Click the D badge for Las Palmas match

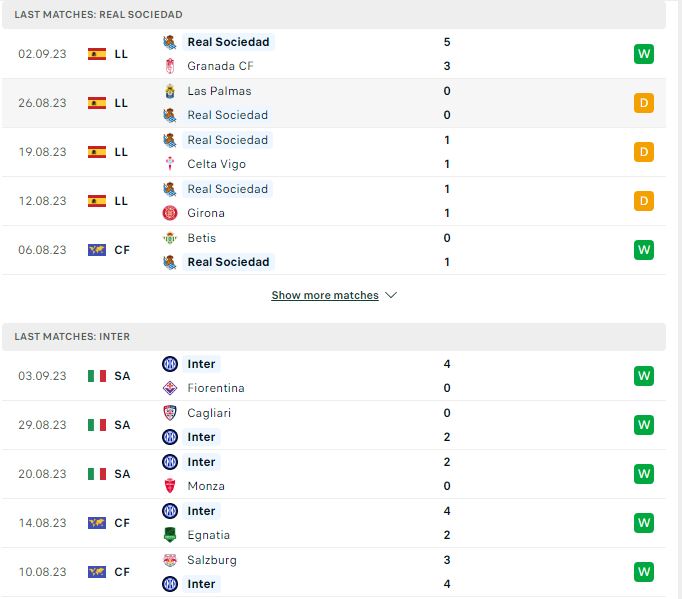tap(644, 103)
